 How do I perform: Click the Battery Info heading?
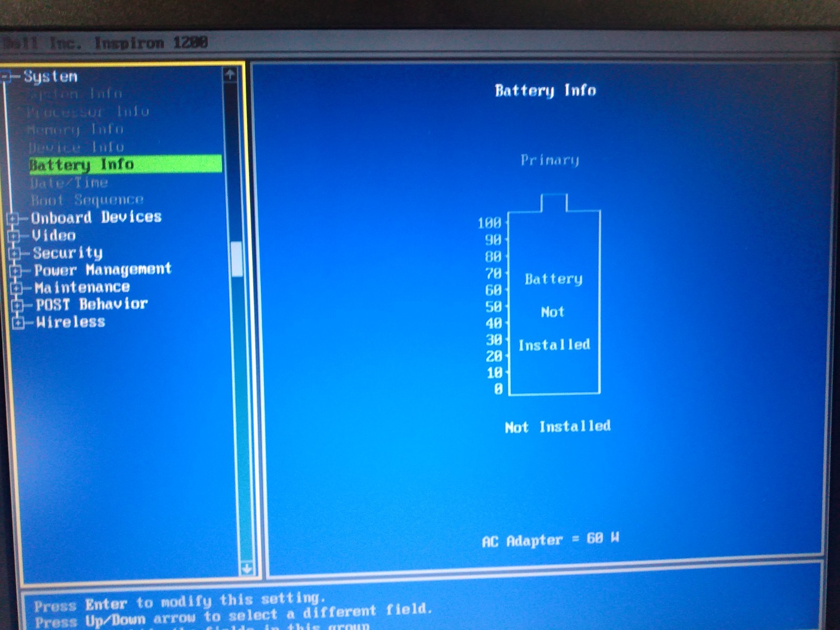[545, 91]
